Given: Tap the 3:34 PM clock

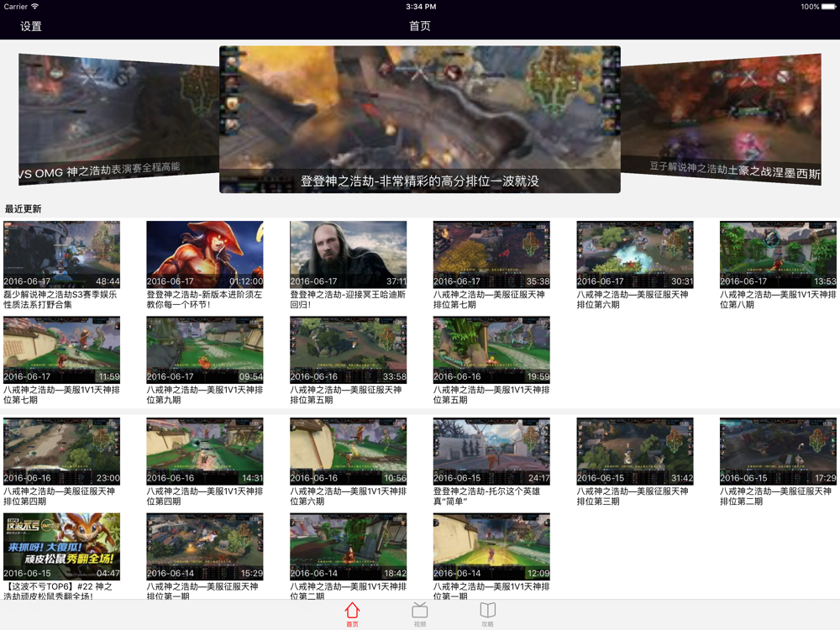Looking at the screenshot, I should pos(421,7).
